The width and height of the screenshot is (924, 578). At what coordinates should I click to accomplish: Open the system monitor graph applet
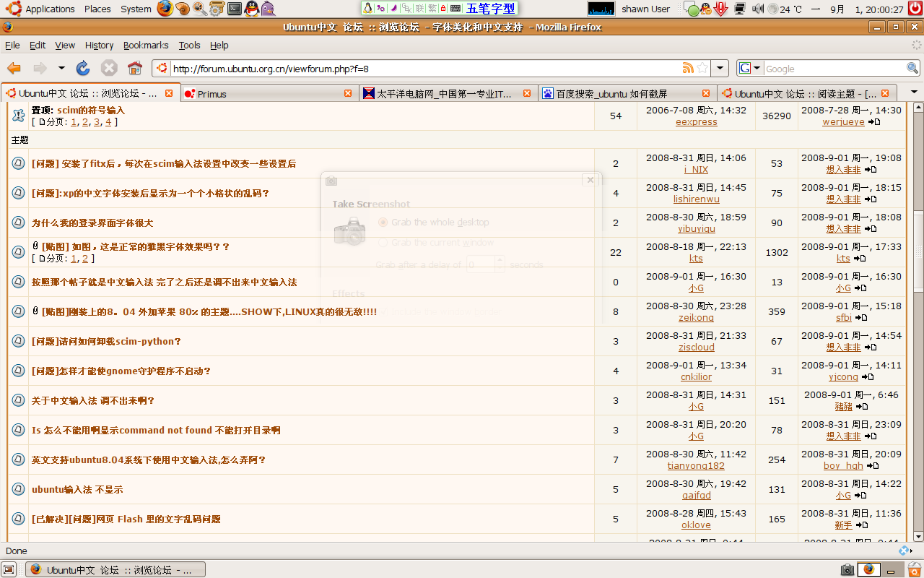[601, 9]
